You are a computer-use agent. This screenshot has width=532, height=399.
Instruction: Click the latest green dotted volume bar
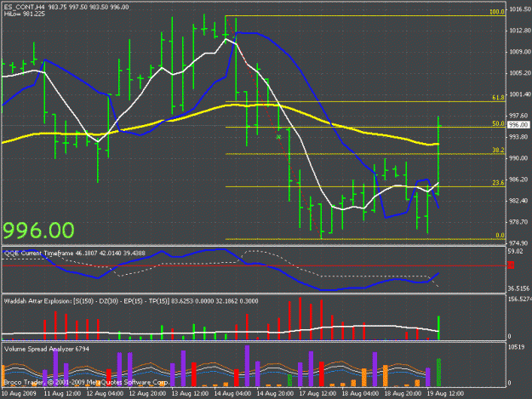coord(438,373)
